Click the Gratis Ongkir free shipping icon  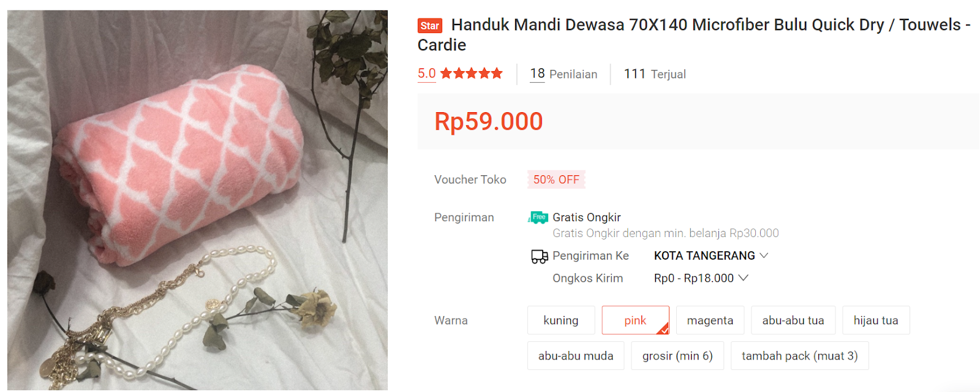(x=538, y=217)
